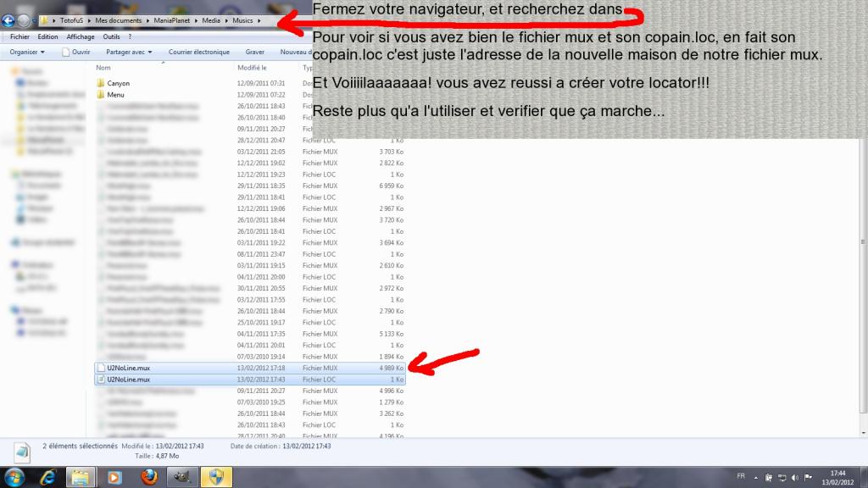Click TotofuS in the address breadcrumb
Image resolution: width=868 pixels, height=488 pixels.
pos(71,20)
